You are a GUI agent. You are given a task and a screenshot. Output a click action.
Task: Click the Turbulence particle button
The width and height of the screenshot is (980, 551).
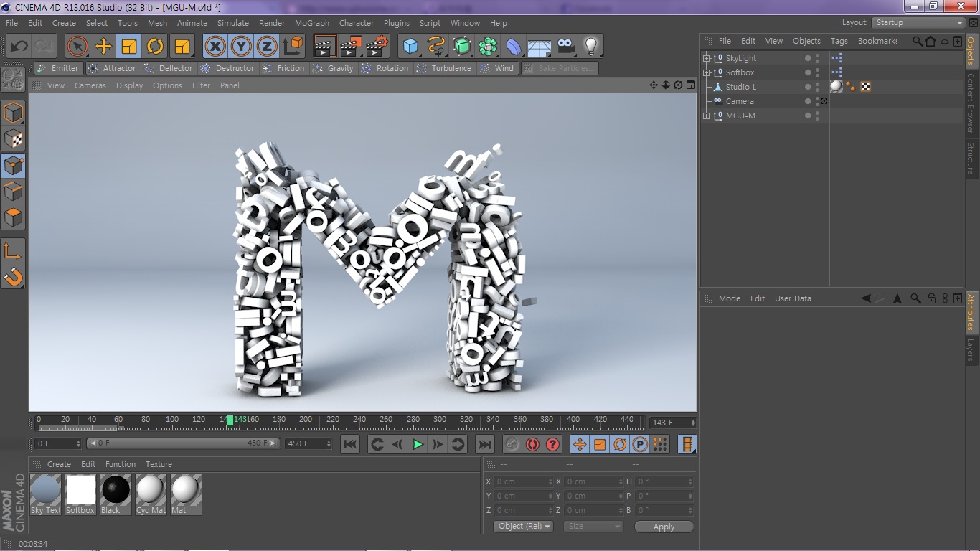(x=445, y=68)
